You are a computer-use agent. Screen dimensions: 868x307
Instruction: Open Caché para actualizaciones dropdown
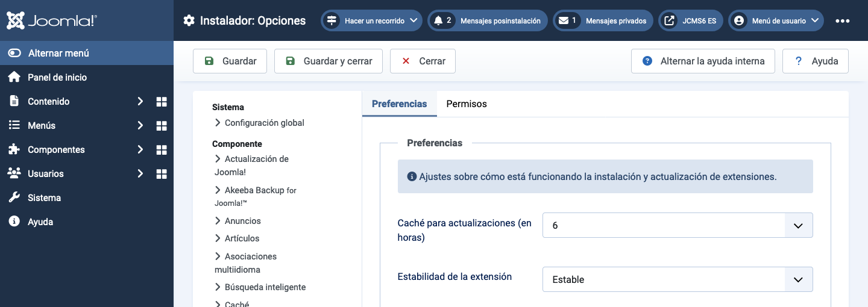coord(678,225)
